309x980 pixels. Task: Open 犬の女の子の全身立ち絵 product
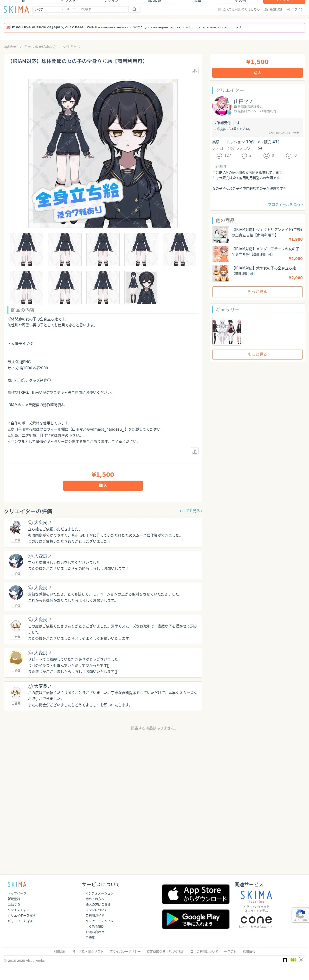pos(257,273)
